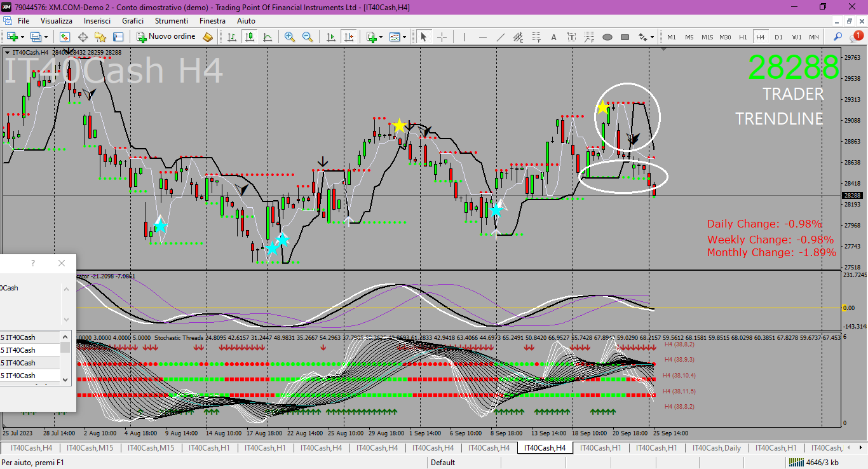868x469 pixels.
Task: Open the New Chart dropdown arrow
Action: click(22, 37)
